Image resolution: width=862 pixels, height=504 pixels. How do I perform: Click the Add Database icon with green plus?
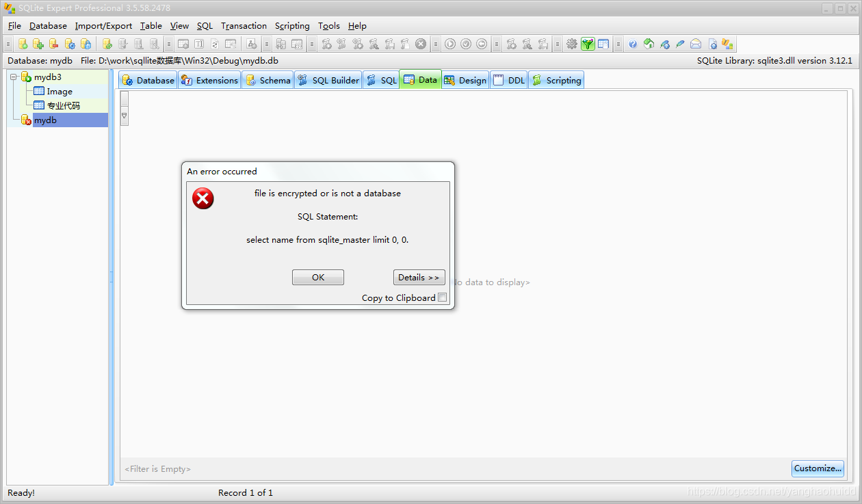[38, 44]
